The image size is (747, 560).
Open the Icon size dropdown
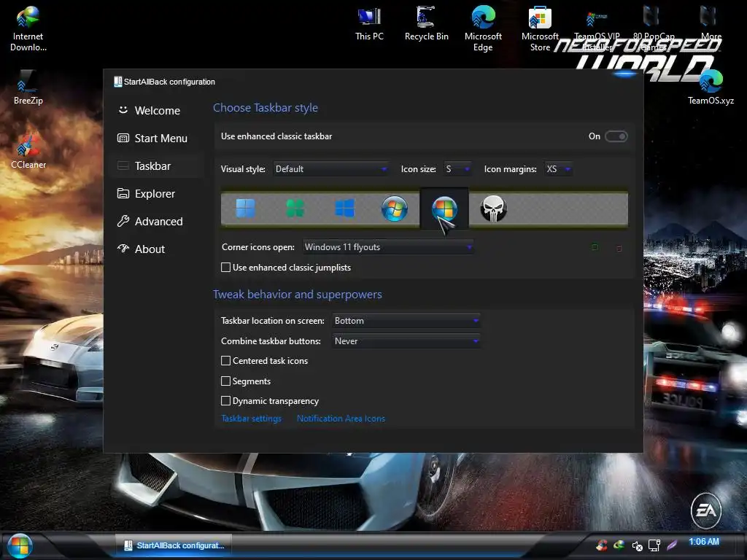click(457, 169)
